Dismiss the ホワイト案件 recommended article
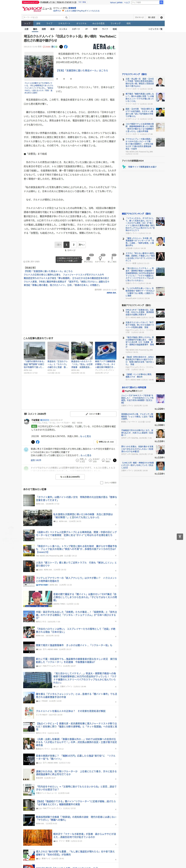Screen dimensions: 186x868 pyautogui.click(x=115, y=505)
